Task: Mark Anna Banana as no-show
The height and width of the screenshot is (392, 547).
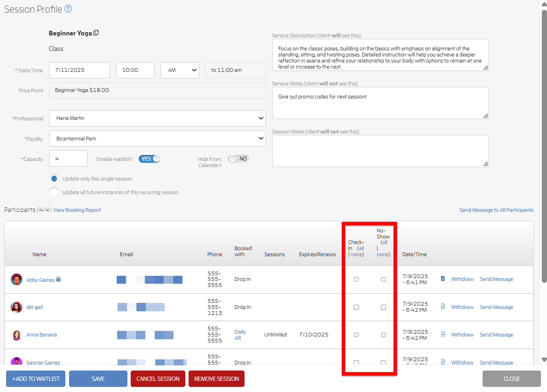Action: click(383, 335)
